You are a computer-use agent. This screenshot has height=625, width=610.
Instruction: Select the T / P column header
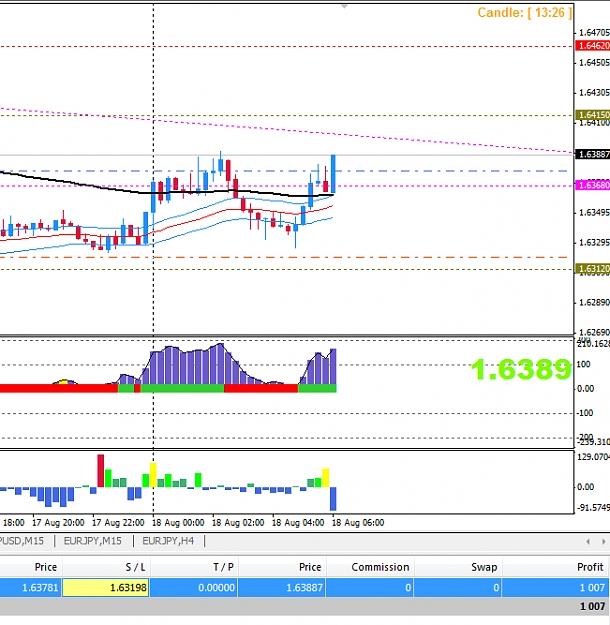tap(194, 567)
